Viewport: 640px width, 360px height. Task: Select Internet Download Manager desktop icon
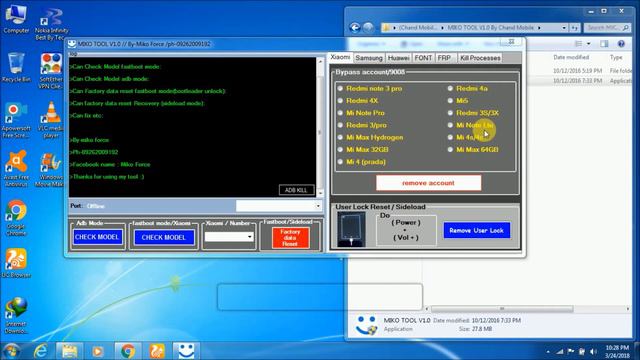point(16,316)
